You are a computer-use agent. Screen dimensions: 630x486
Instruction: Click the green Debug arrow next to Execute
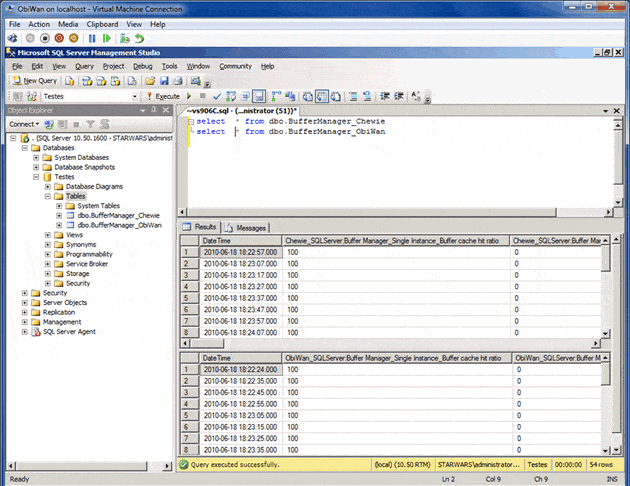[189, 96]
